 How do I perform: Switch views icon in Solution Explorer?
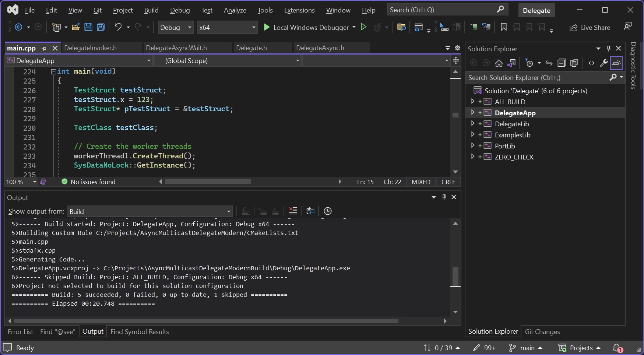(511, 63)
